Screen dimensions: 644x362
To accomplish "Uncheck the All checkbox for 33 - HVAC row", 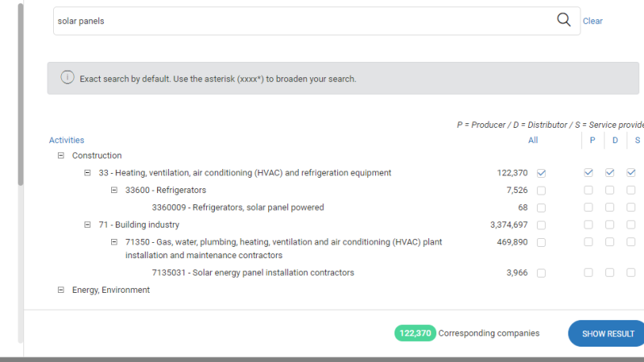I will tap(541, 173).
